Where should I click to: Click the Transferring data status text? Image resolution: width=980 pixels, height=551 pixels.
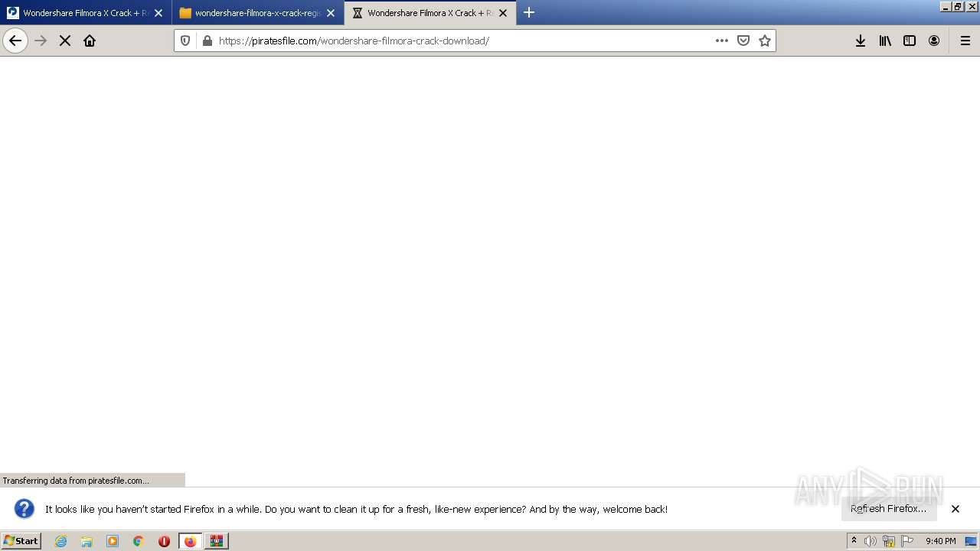coord(76,481)
